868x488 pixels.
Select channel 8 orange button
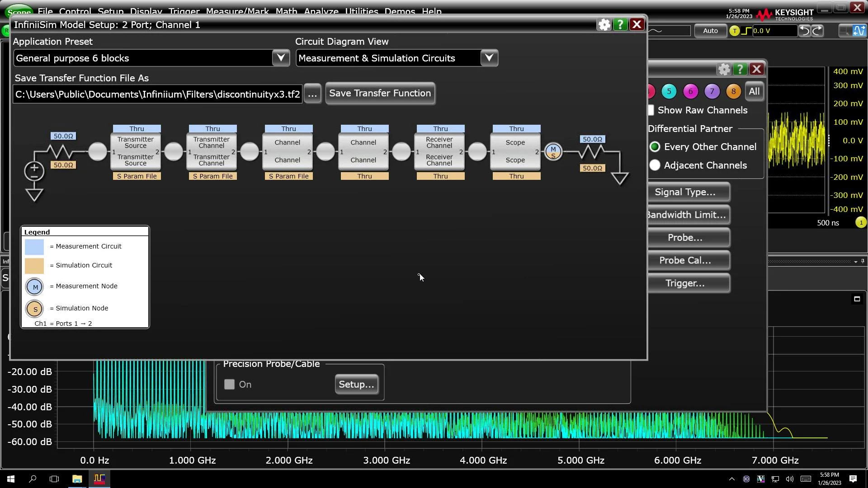(x=733, y=92)
